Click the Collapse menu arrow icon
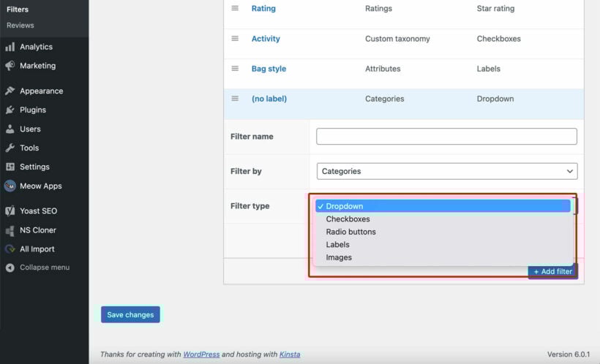Image resolution: width=600 pixels, height=364 pixels. pyautogui.click(x=10, y=268)
